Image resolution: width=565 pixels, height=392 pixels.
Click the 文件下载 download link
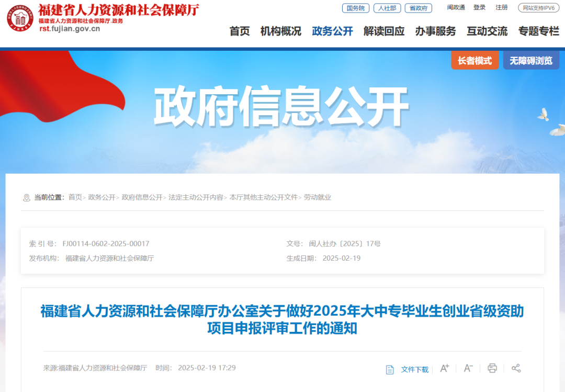(415, 369)
